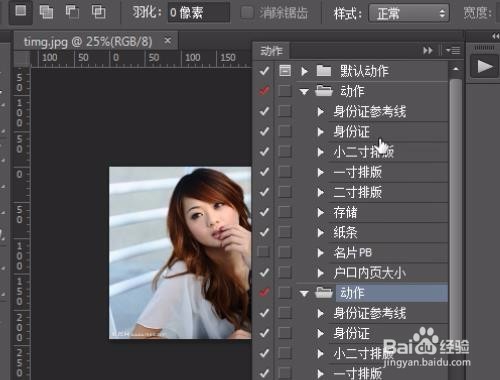
Task: Uncheck the checkmark beside 默认动作
Action: (264, 71)
